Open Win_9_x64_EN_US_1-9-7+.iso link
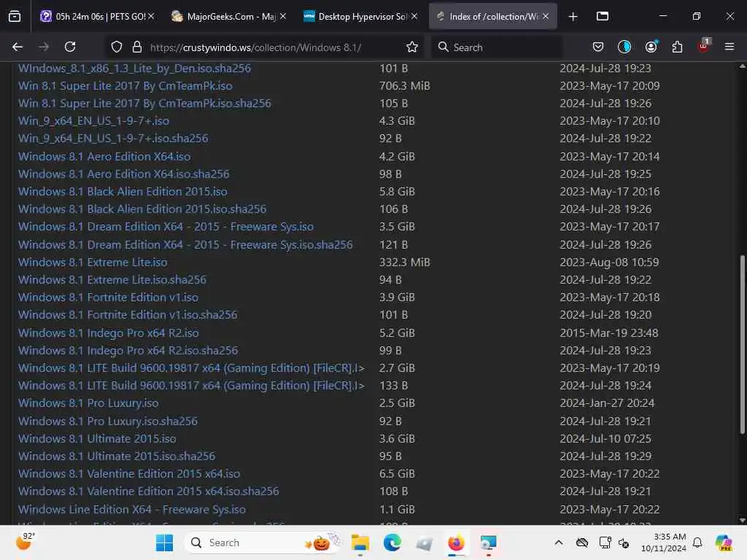The image size is (747, 560). (94, 121)
